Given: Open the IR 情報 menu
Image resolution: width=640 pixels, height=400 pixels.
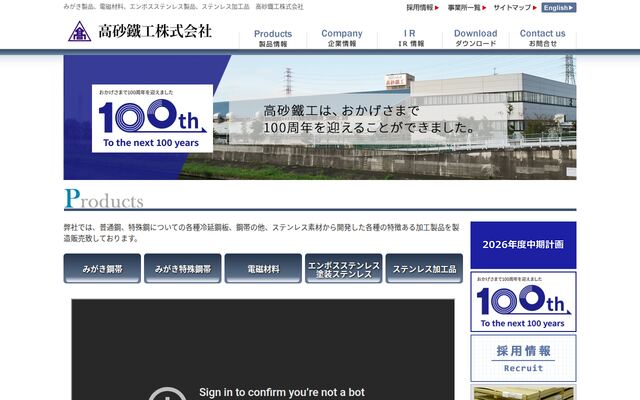Looking at the screenshot, I should (x=410, y=38).
